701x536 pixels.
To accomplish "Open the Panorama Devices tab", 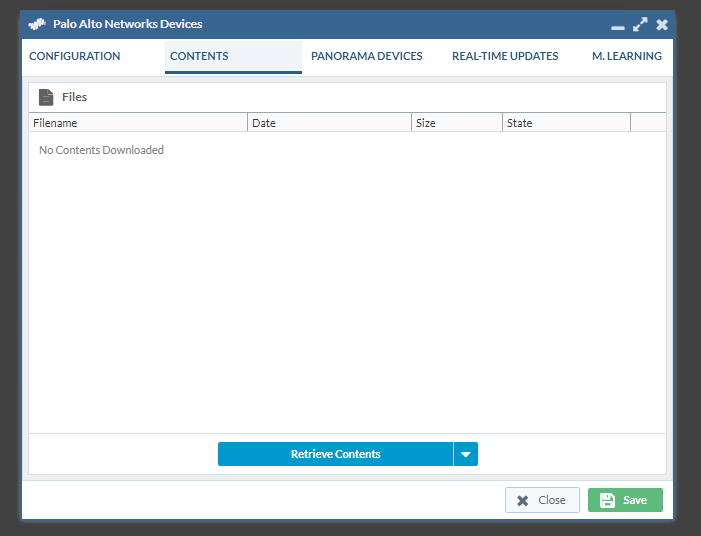I will pos(366,56).
